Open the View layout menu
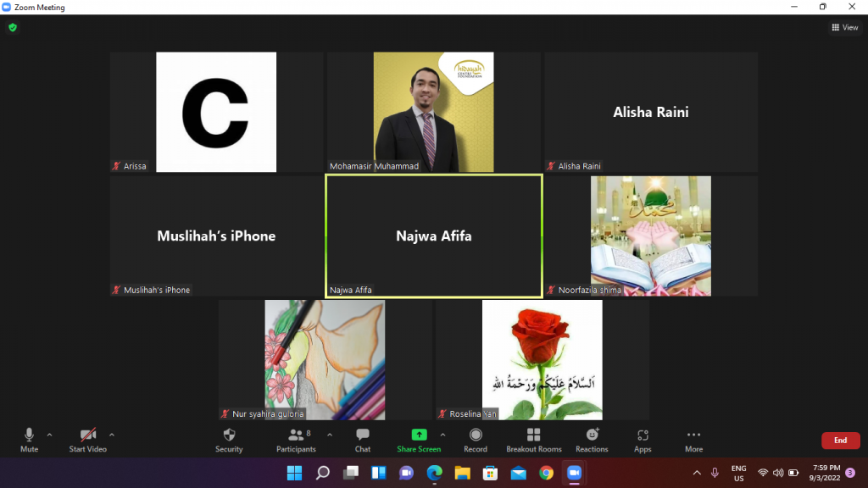 844,27
